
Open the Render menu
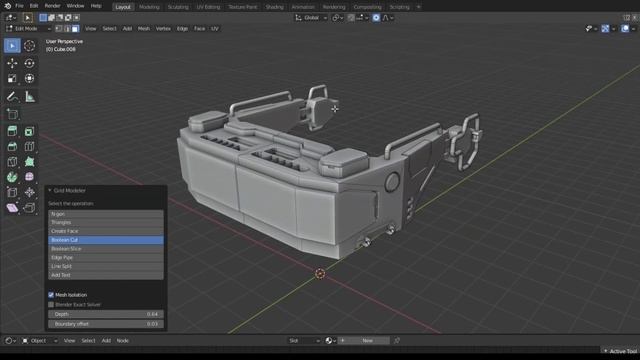(52, 6)
